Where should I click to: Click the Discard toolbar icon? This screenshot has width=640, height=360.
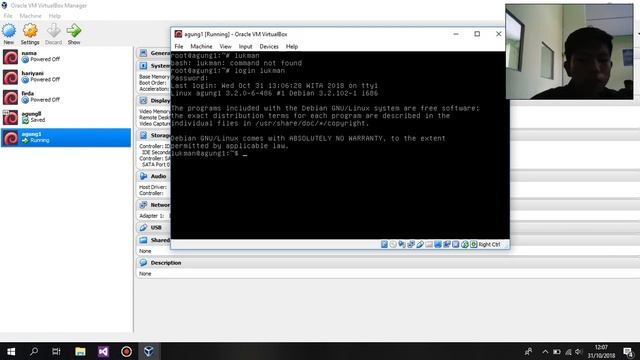[53, 31]
